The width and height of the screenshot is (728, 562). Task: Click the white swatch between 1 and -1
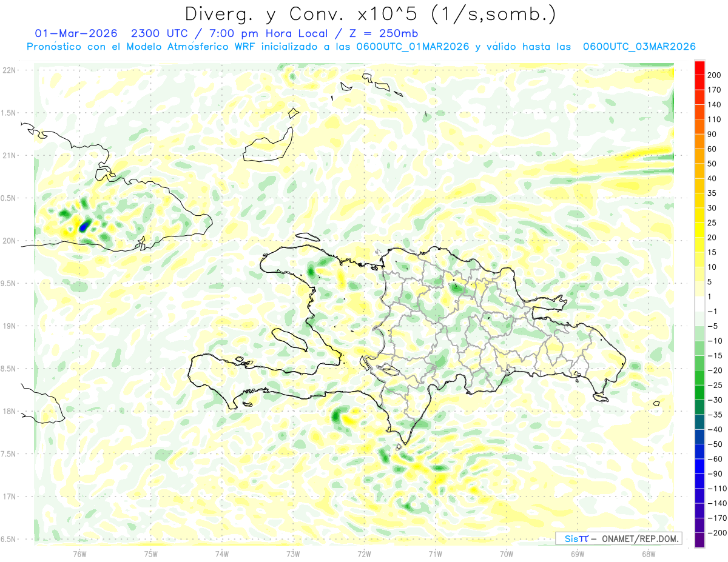(700, 304)
